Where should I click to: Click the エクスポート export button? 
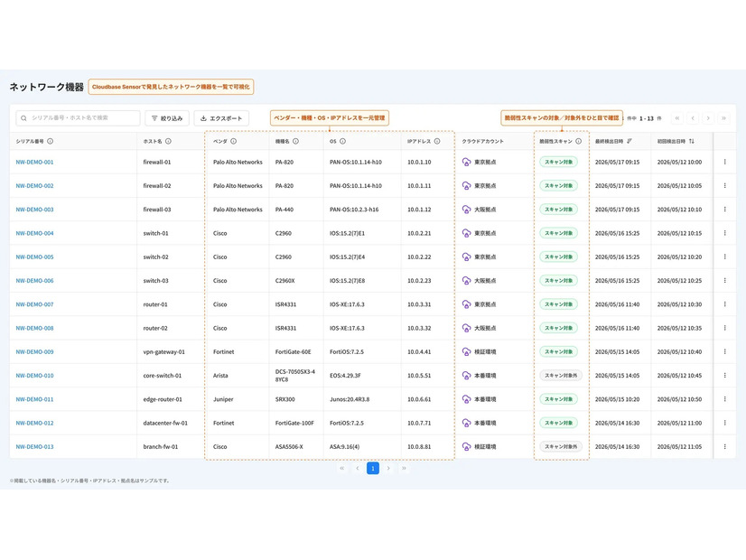pos(221,118)
